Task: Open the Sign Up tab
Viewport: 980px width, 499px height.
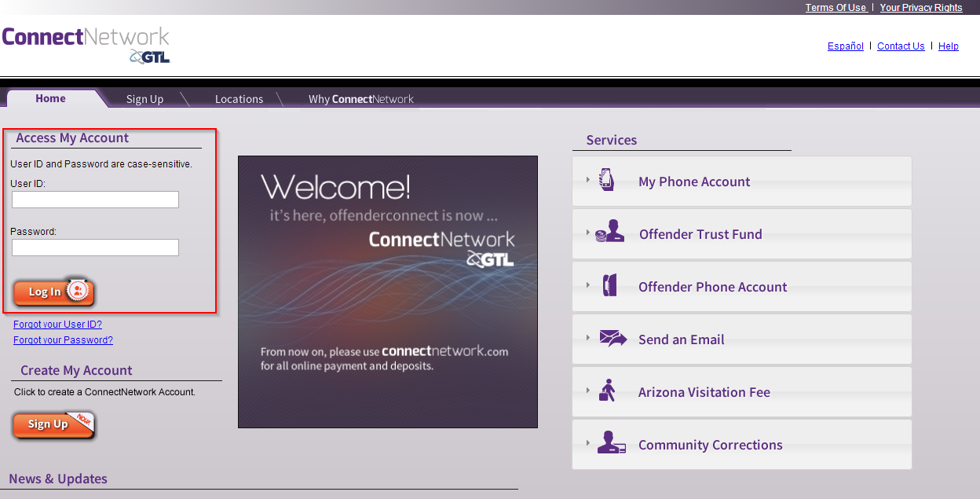Action: pos(144,99)
